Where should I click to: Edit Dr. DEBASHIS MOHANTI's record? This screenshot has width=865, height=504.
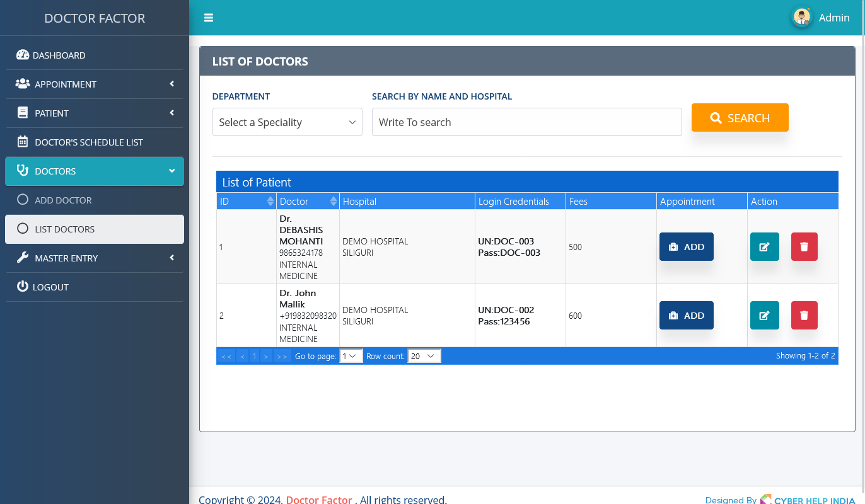pyautogui.click(x=764, y=247)
